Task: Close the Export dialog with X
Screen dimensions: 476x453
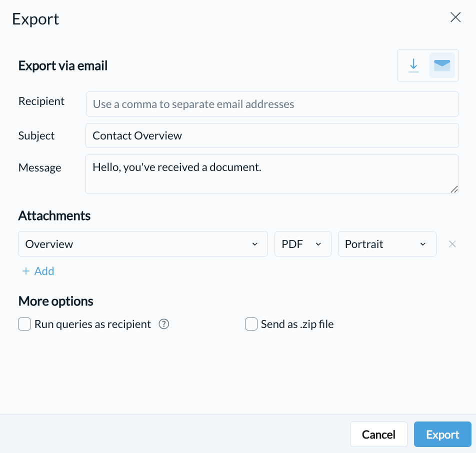Action: [x=455, y=17]
